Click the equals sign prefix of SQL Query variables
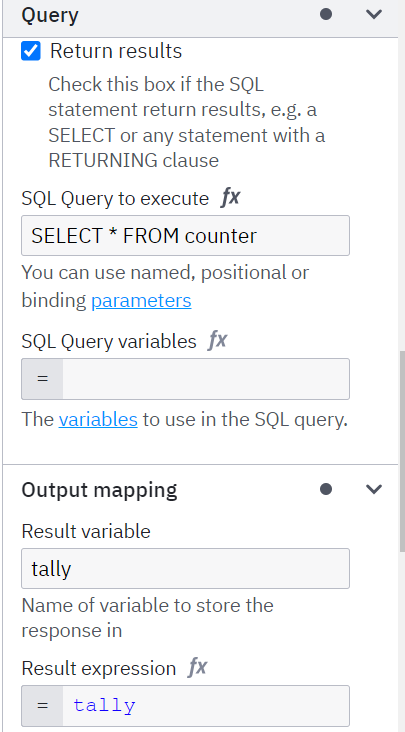 point(42,379)
